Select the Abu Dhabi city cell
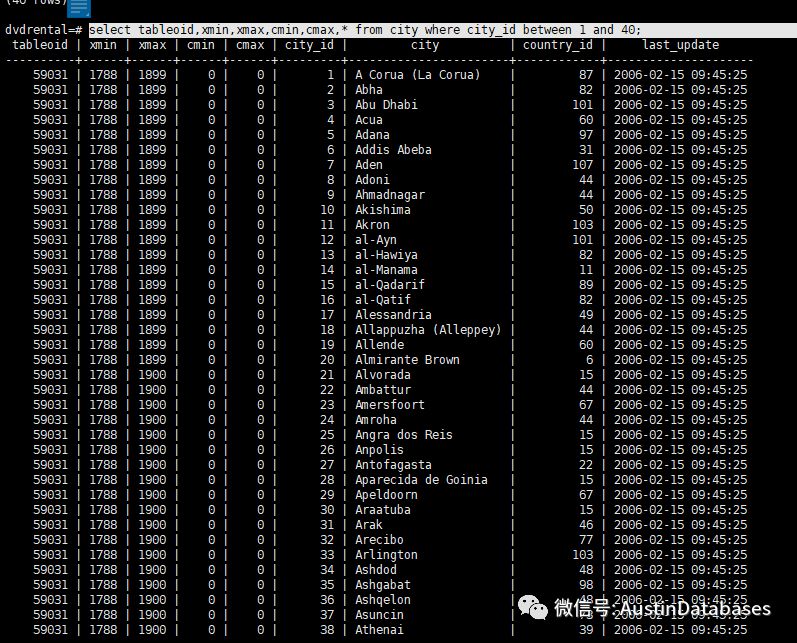Viewport: 797px width, 643px height. pos(386,105)
